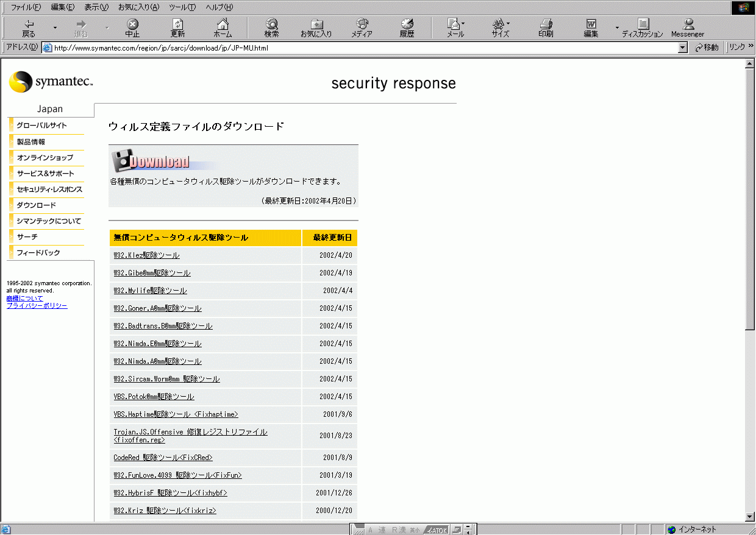Image resolution: width=756 pixels, height=535 pixels.
Task: Open 商標について link
Action: click(x=24, y=299)
